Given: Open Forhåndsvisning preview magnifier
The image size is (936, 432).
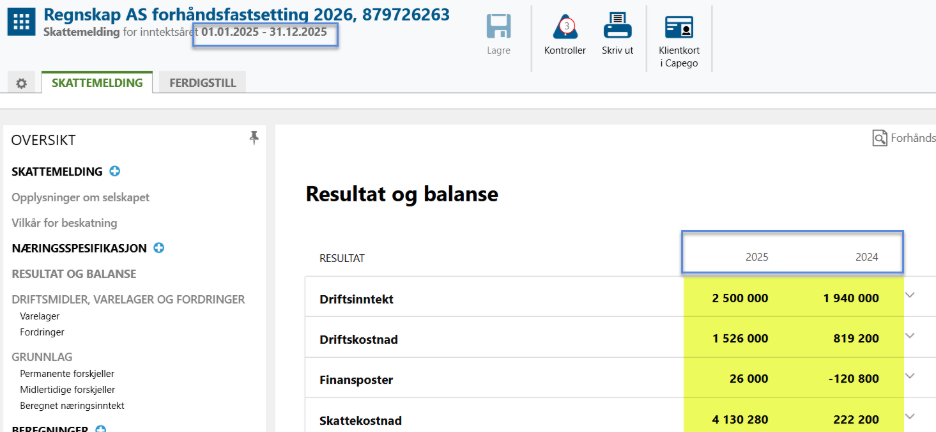Looking at the screenshot, I should pos(880,139).
